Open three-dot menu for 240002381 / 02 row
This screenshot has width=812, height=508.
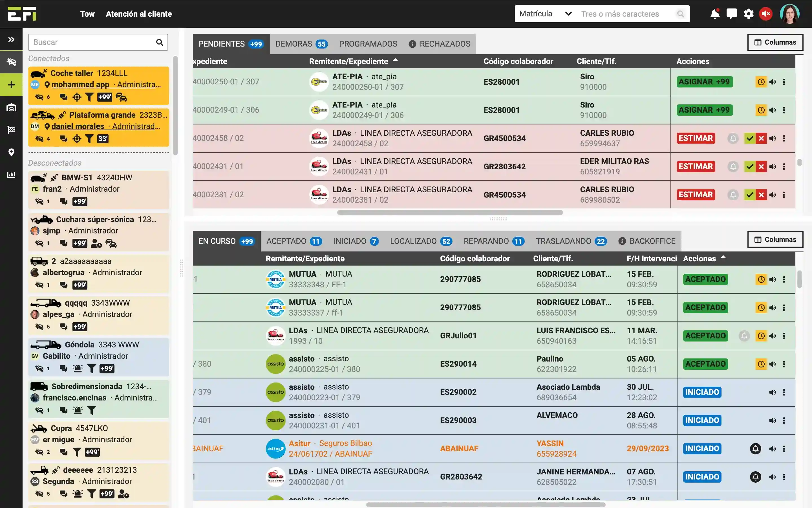(x=784, y=195)
